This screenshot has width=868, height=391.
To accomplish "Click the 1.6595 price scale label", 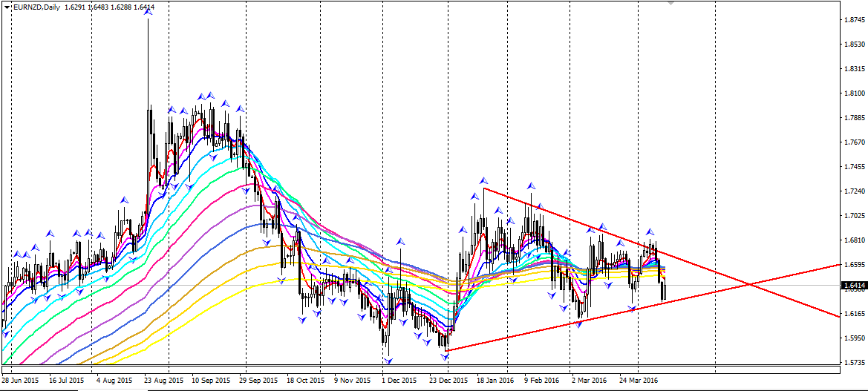I will click(854, 264).
